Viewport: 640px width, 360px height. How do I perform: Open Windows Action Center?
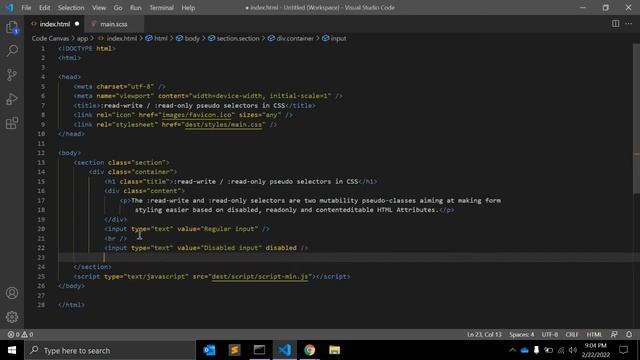point(623,350)
